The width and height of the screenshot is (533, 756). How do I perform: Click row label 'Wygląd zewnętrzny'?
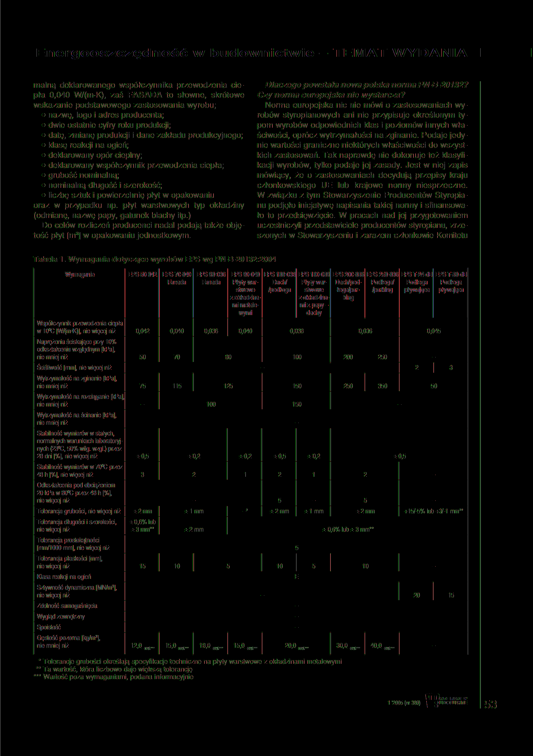tap(61, 617)
